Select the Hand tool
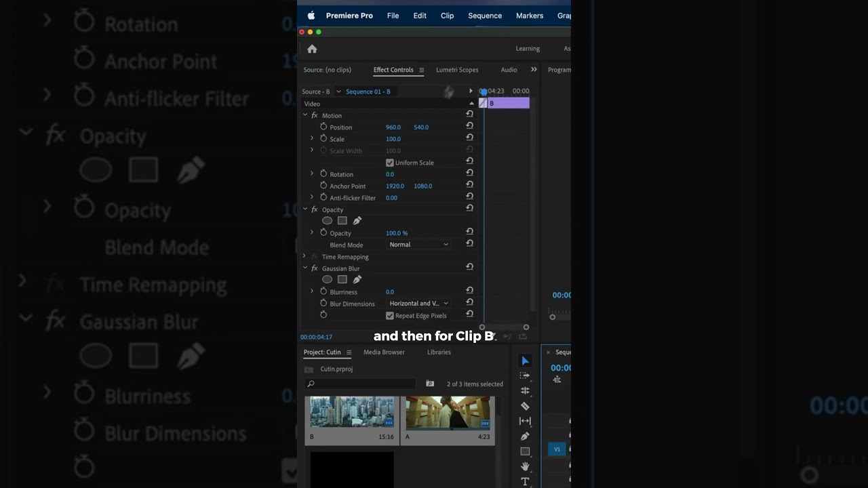This screenshot has width=868, height=488. 525,466
